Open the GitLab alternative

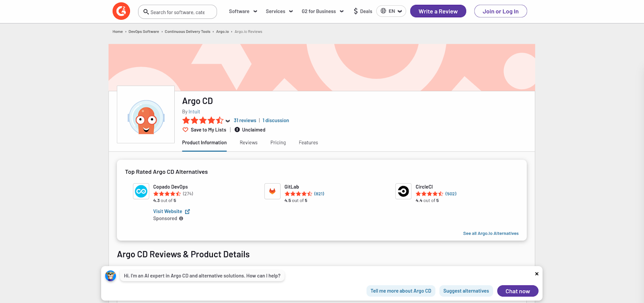click(x=291, y=187)
